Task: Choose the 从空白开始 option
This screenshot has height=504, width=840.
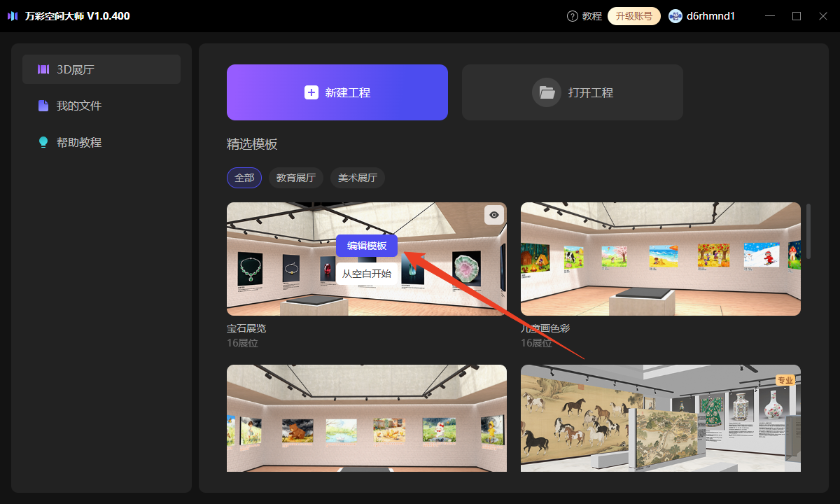Action: coord(367,274)
